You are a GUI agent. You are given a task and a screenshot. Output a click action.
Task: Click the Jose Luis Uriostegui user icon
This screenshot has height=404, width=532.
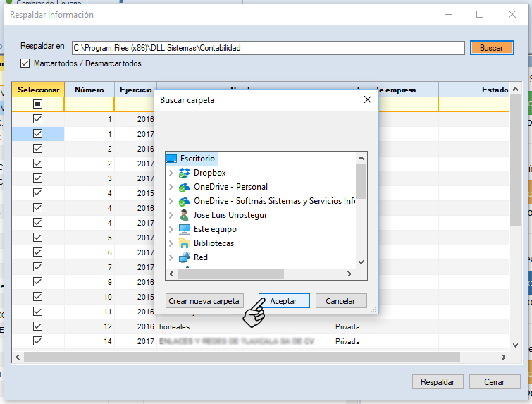(x=185, y=215)
